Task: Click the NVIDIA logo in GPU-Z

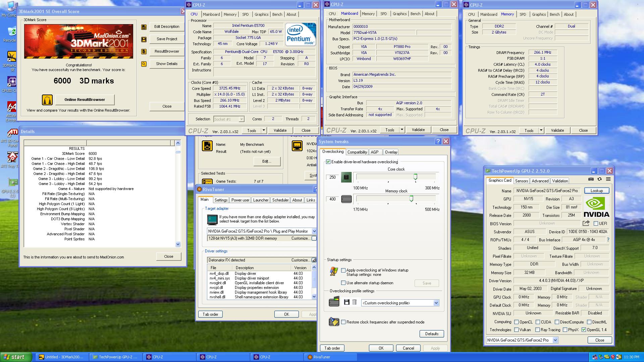Action: click(x=596, y=207)
